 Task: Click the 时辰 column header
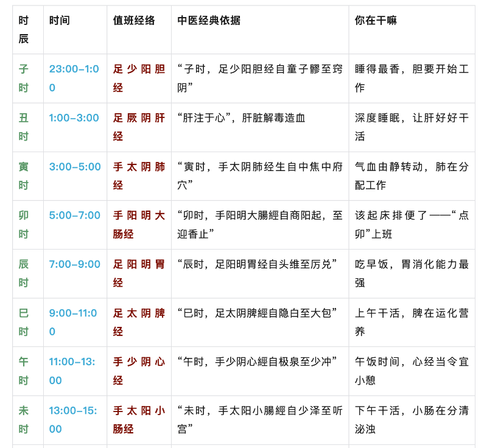click(24, 30)
